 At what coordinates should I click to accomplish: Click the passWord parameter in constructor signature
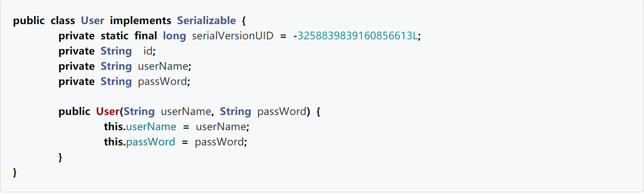[x=281, y=112]
